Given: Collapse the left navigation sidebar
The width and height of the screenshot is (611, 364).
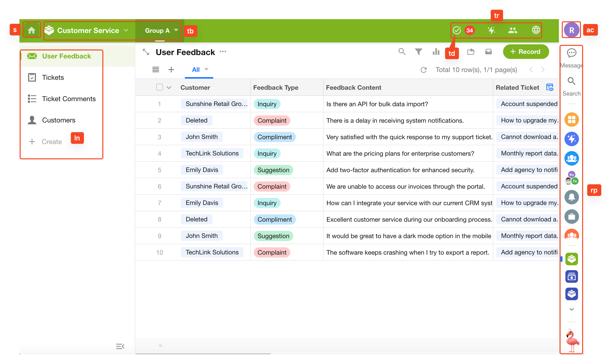Looking at the screenshot, I should [120, 346].
